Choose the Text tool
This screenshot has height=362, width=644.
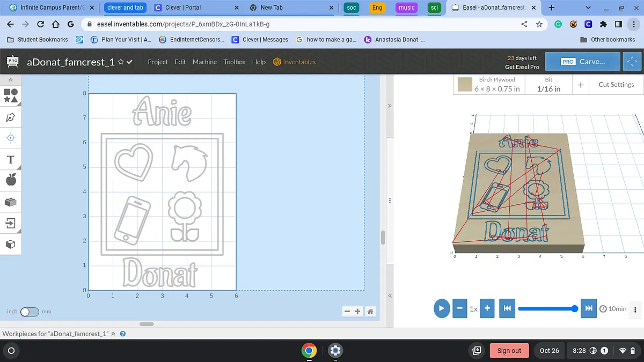[x=11, y=159]
